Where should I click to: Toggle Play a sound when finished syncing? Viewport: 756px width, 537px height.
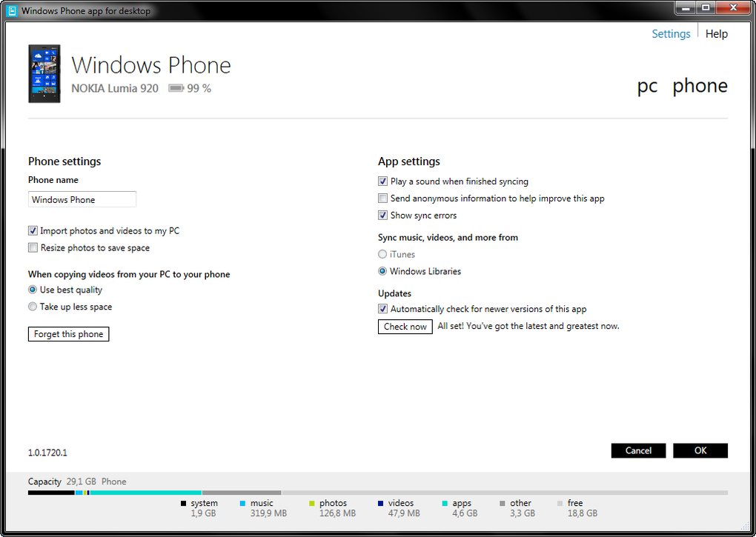tap(383, 181)
